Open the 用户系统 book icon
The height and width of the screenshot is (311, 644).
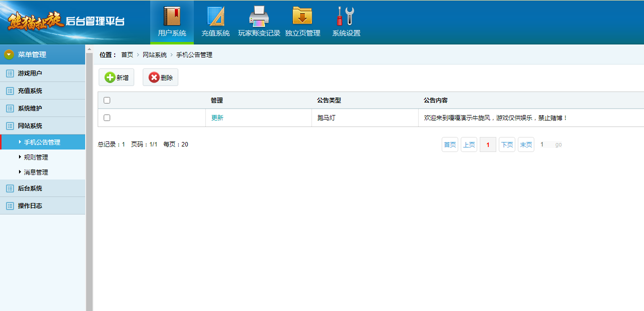click(172, 16)
